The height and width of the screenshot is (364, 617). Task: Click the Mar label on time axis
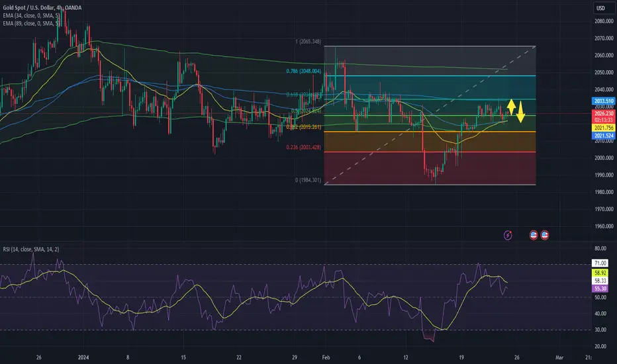(x=559, y=357)
